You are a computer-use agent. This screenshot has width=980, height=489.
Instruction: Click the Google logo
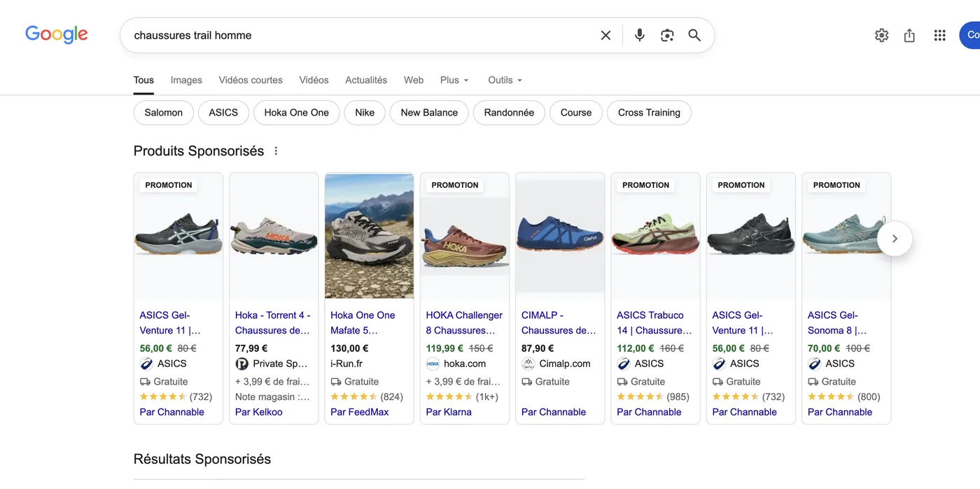57,34
